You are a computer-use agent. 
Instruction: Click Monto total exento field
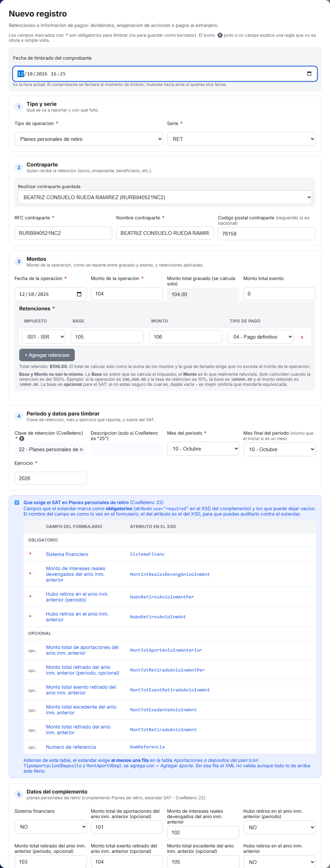click(x=279, y=294)
